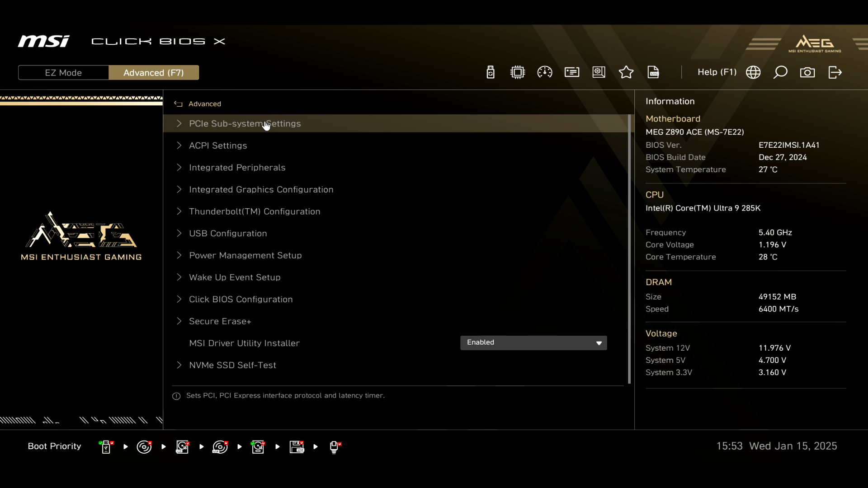Screen dimensions: 868x488
Task: Select the checked hard disk boot icon
Action: (258, 447)
